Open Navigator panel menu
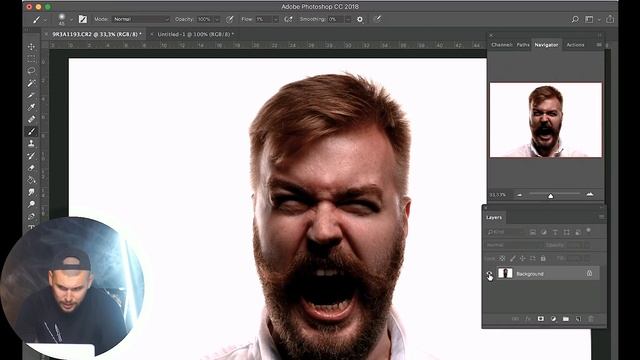The height and width of the screenshot is (360, 640). [599, 44]
